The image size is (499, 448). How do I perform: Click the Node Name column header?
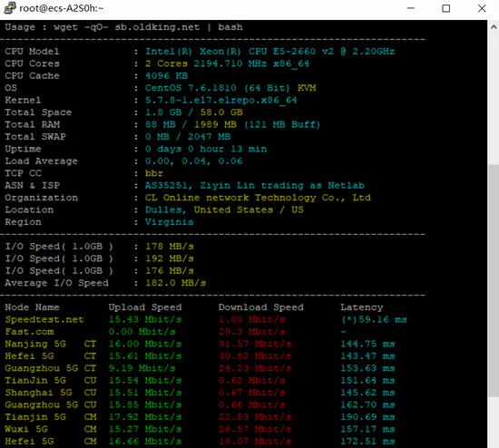tap(32, 307)
